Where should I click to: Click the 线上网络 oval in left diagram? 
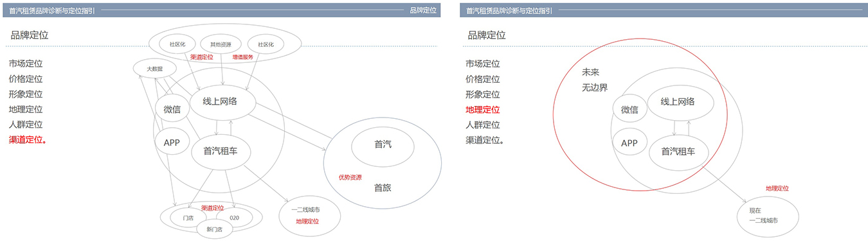click(220, 101)
